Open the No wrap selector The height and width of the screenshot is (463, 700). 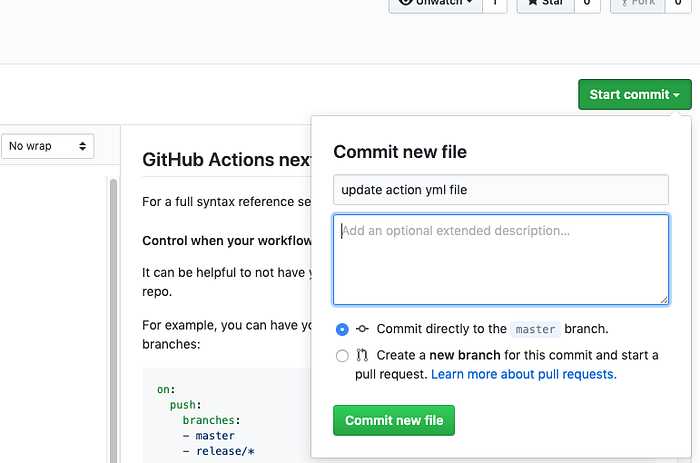[x=47, y=146]
